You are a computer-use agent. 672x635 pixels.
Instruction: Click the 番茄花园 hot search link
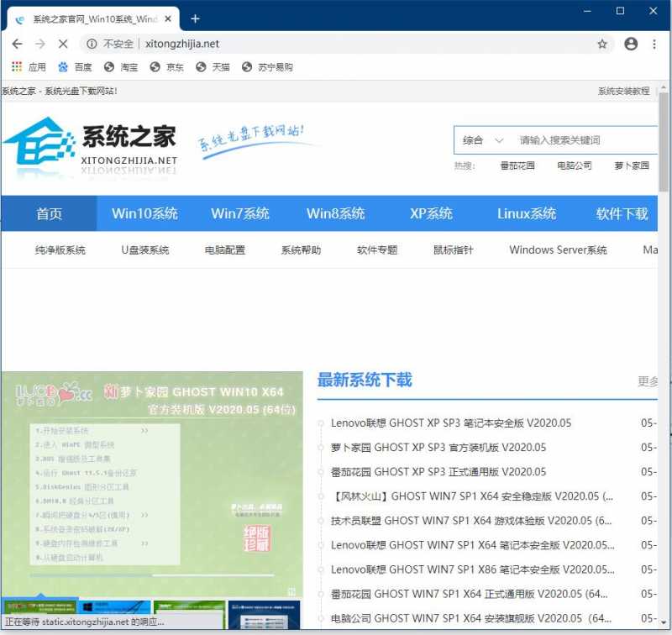coord(516,165)
